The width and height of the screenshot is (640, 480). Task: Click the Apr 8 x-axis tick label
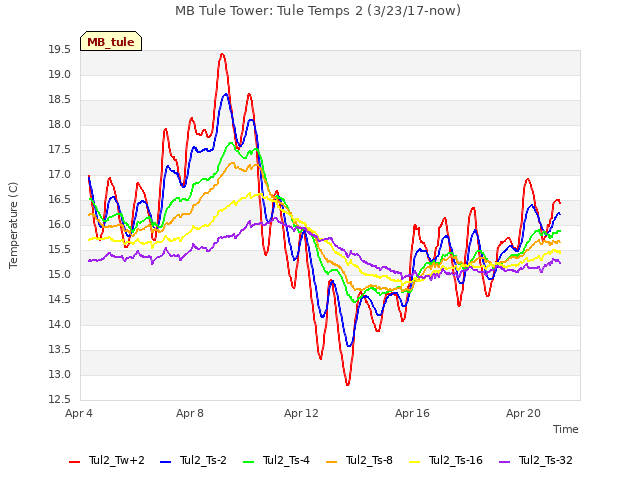click(190, 413)
